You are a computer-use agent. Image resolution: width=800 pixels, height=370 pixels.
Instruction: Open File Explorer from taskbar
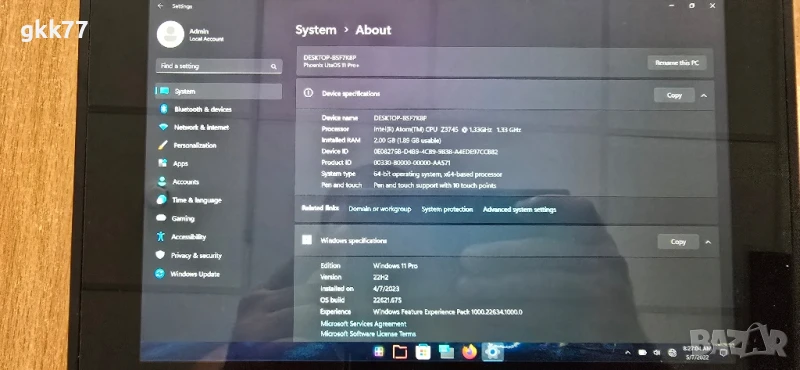coord(400,352)
